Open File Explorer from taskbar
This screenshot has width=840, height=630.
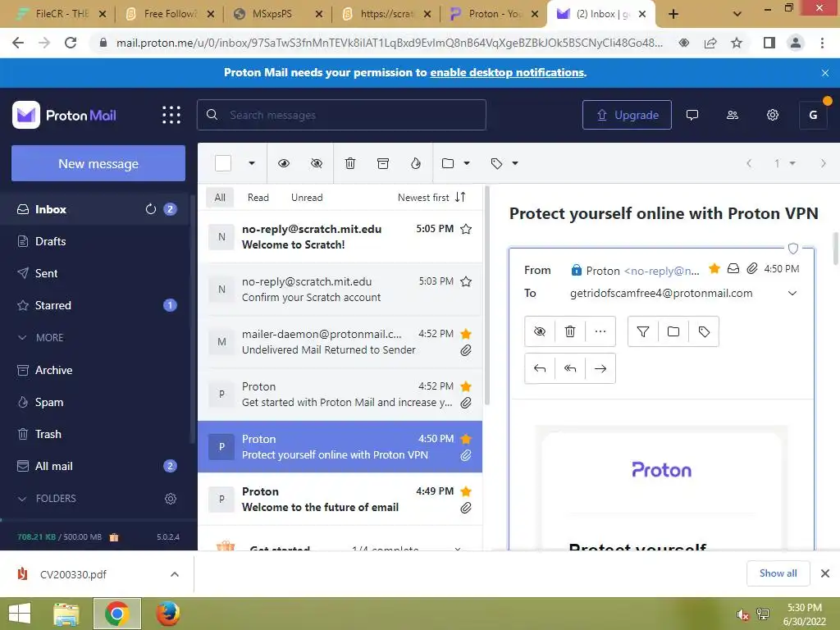tap(66, 614)
